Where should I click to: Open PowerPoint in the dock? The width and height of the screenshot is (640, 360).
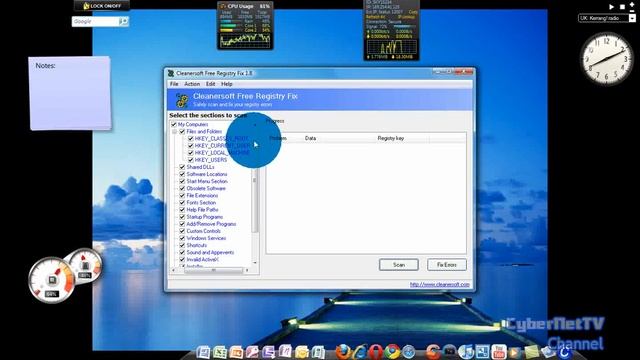point(236,352)
